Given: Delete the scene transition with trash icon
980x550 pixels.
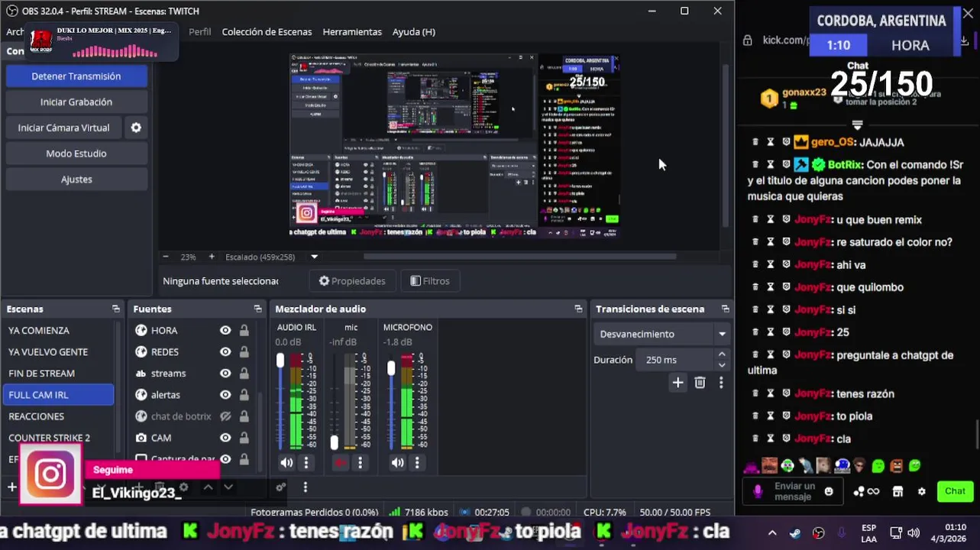Looking at the screenshot, I should pos(700,383).
